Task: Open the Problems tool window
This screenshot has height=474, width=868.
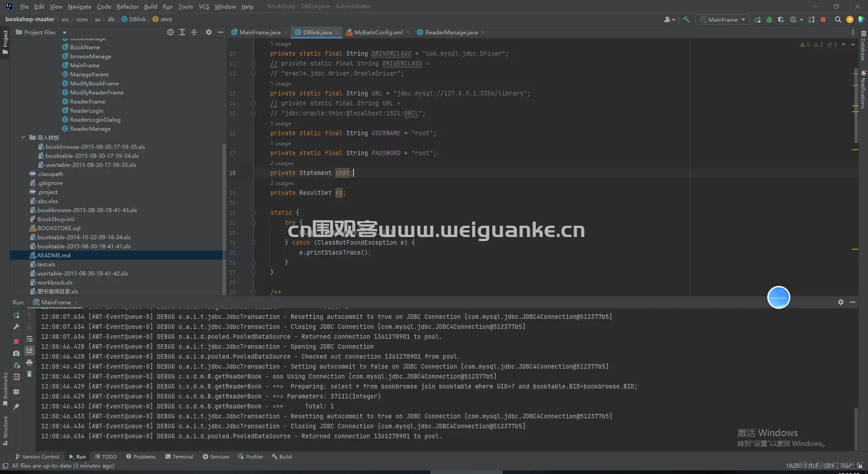Action: pyautogui.click(x=141, y=457)
